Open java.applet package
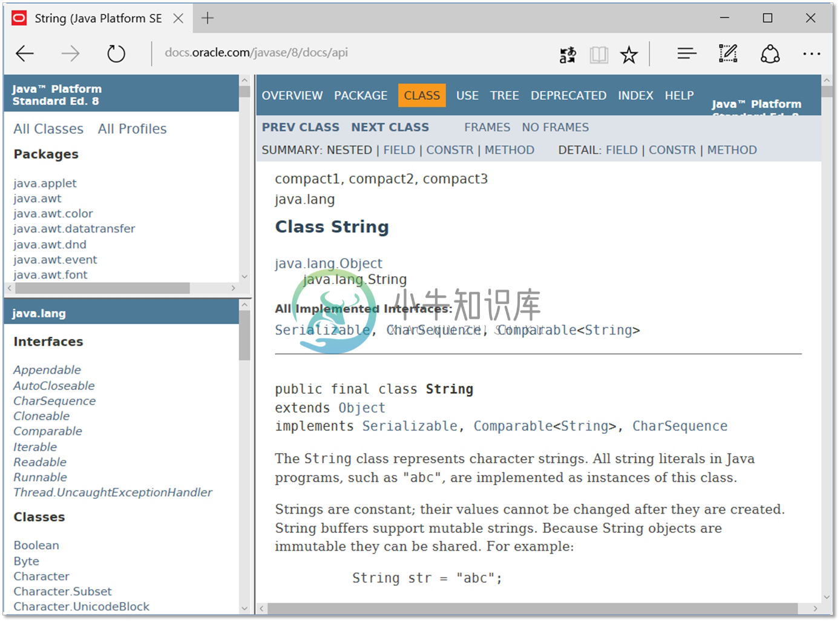 point(45,184)
